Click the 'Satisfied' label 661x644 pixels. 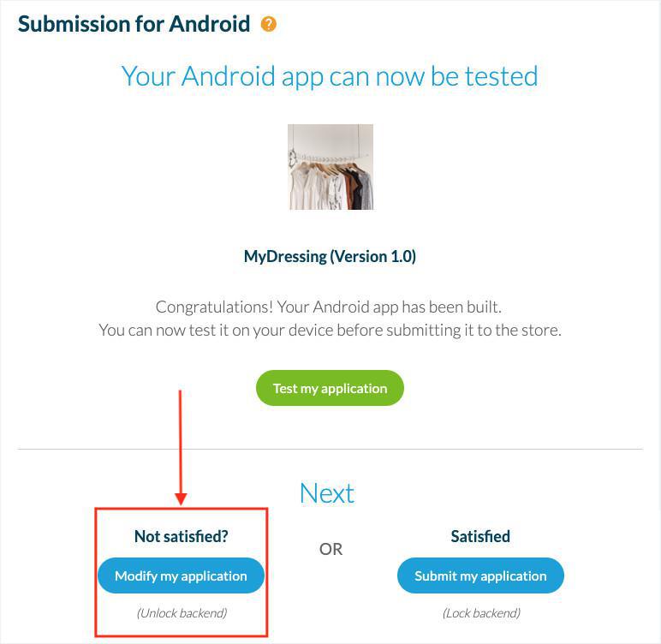480,536
